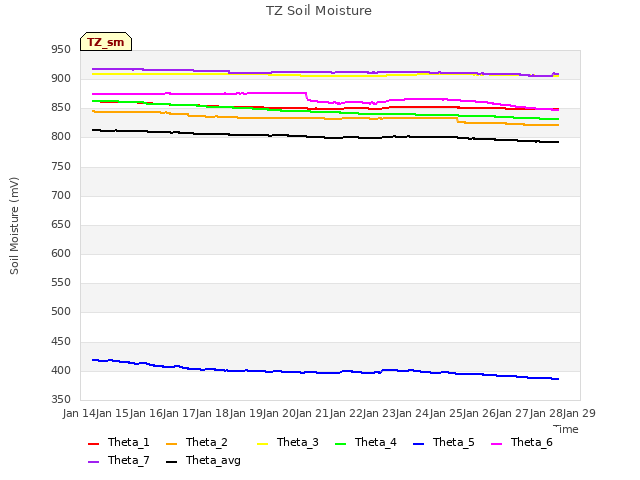
Task: Click the Jan 23 x-axis date label
Action: point(379,413)
